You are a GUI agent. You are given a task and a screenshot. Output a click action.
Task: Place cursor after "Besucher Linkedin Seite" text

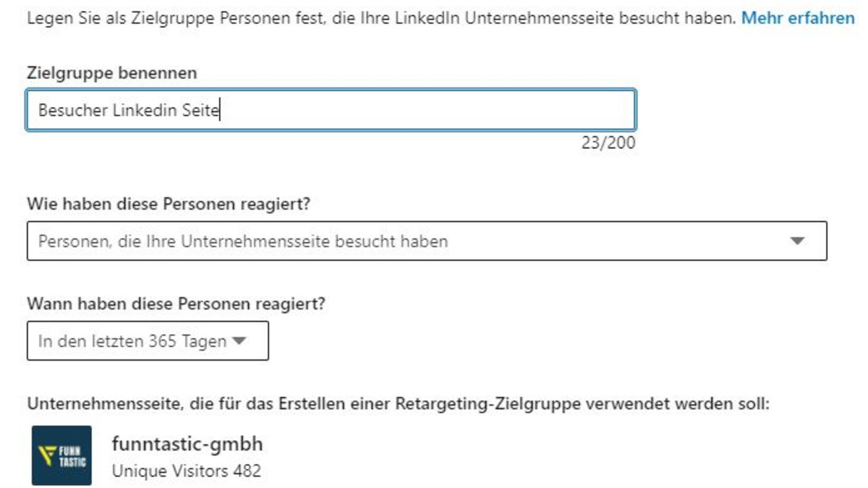point(220,111)
